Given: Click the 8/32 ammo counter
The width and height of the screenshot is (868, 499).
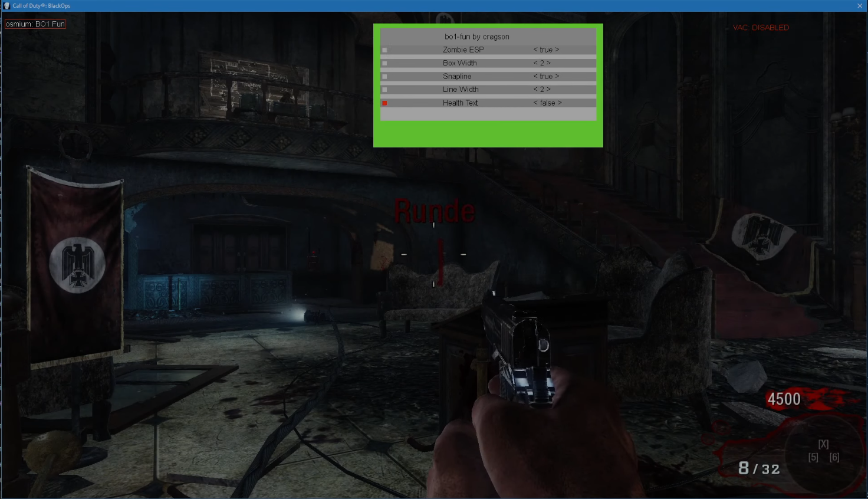Looking at the screenshot, I should click(759, 469).
